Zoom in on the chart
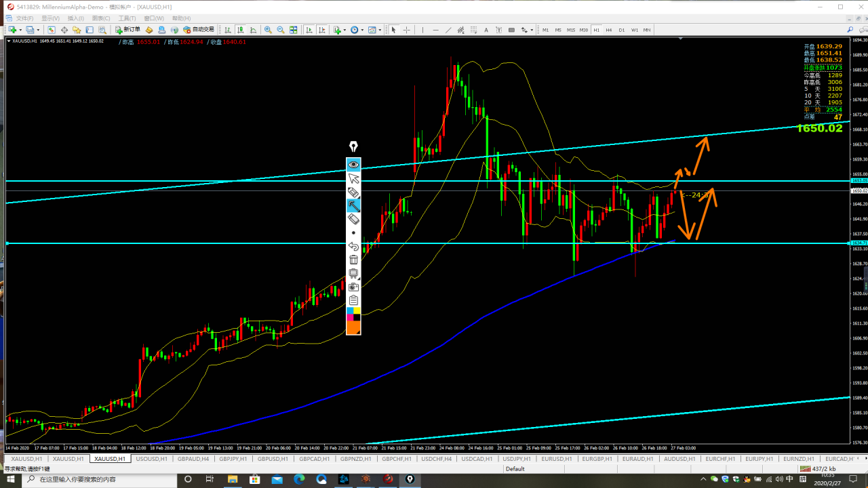Screen dimensions: 868x488 (x=269, y=30)
